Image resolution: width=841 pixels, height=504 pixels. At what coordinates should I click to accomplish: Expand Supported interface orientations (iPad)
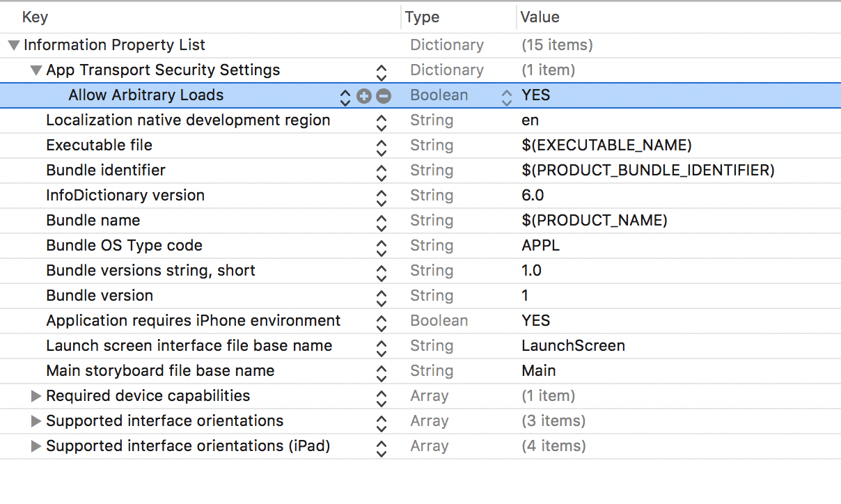tap(36, 446)
